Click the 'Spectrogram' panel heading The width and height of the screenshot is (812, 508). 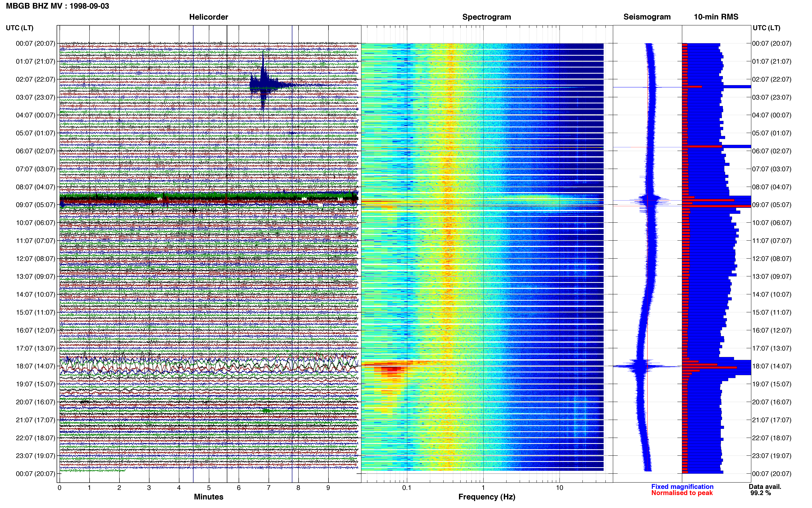pyautogui.click(x=487, y=17)
